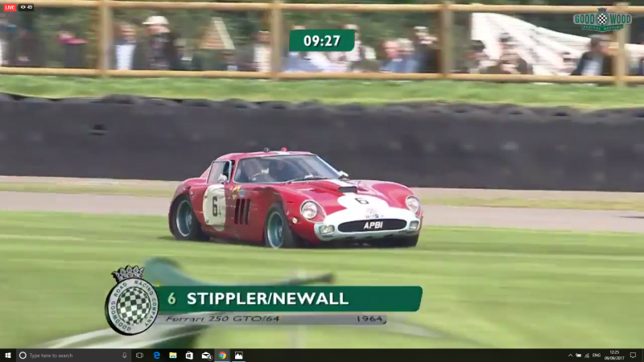The image size is (644, 362).
Task: Launch Microsoft Edge from taskbar
Action: coord(157,355)
